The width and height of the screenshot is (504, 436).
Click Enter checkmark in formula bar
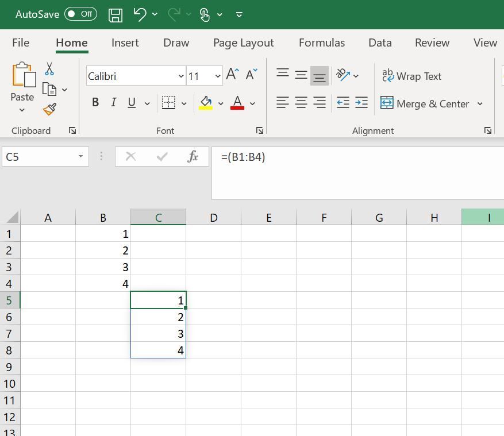(x=162, y=156)
